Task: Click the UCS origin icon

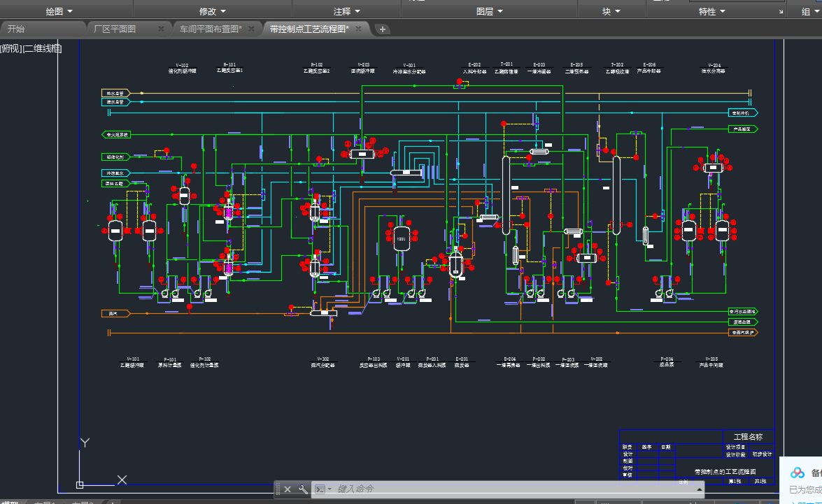Action: click(x=80, y=484)
